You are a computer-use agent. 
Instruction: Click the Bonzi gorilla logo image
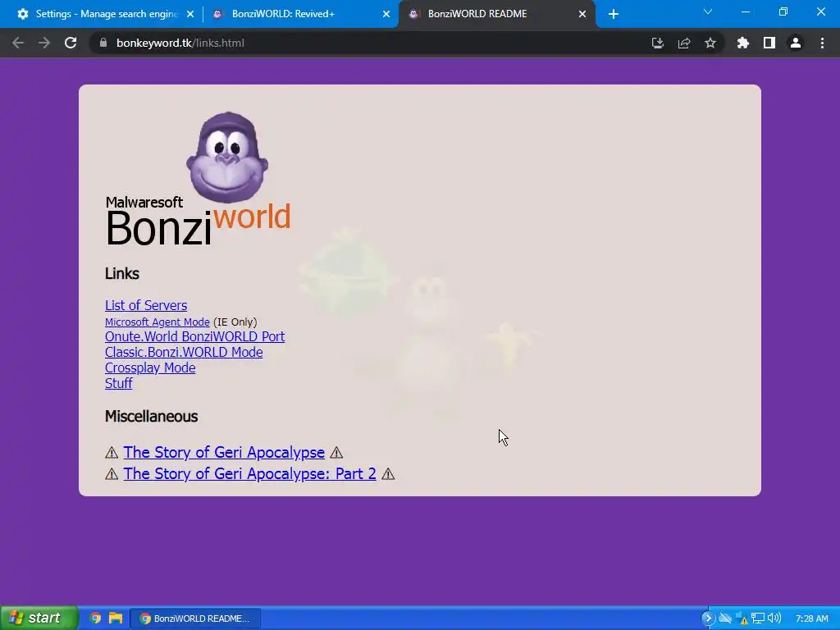[227, 157]
